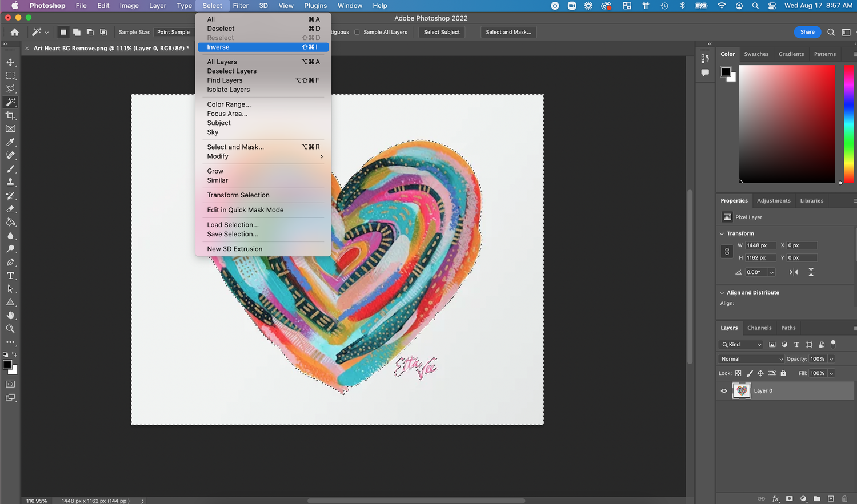This screenshot has width=857, height=504.
Task: Open the Normal blend mode dropdown
Action: click(751, 358)
